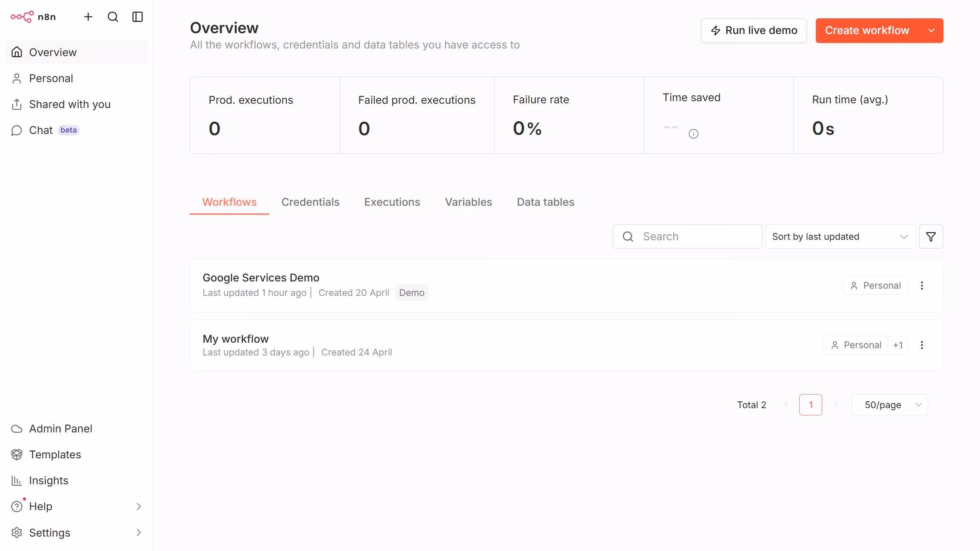
Task: Open search with the magnifier icon in sidebar header
Action: tap(113, 17)
